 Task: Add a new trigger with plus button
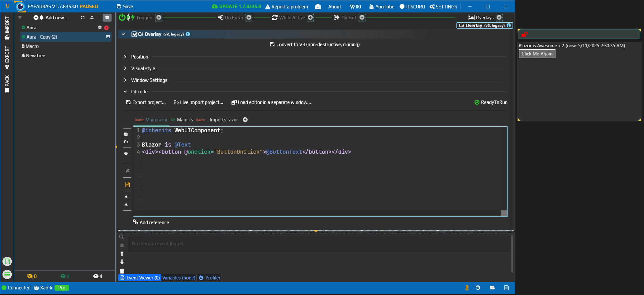[x=159, y=17]
